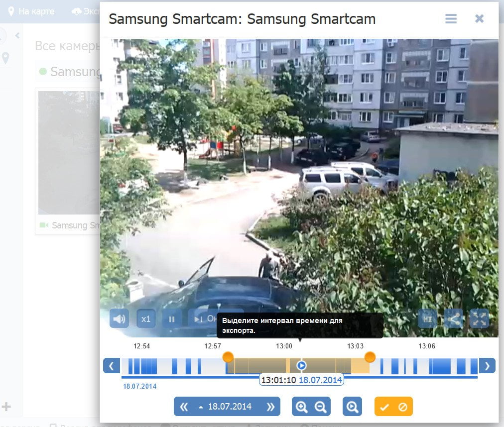The width and height of the screenshot is (504, 427).
Task: Go to the previous day with the double-left arrow
Action: 184,407
